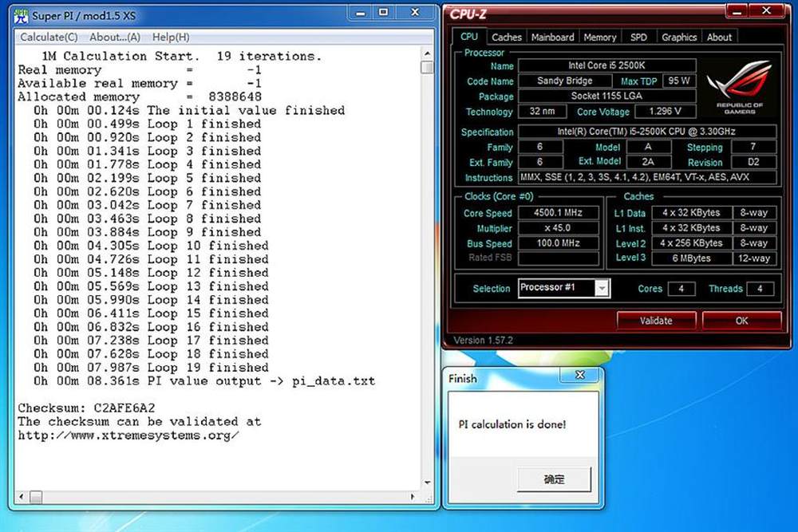Click the 1M Calculation Start line
The image size is (798, 532).
point(182,56)
